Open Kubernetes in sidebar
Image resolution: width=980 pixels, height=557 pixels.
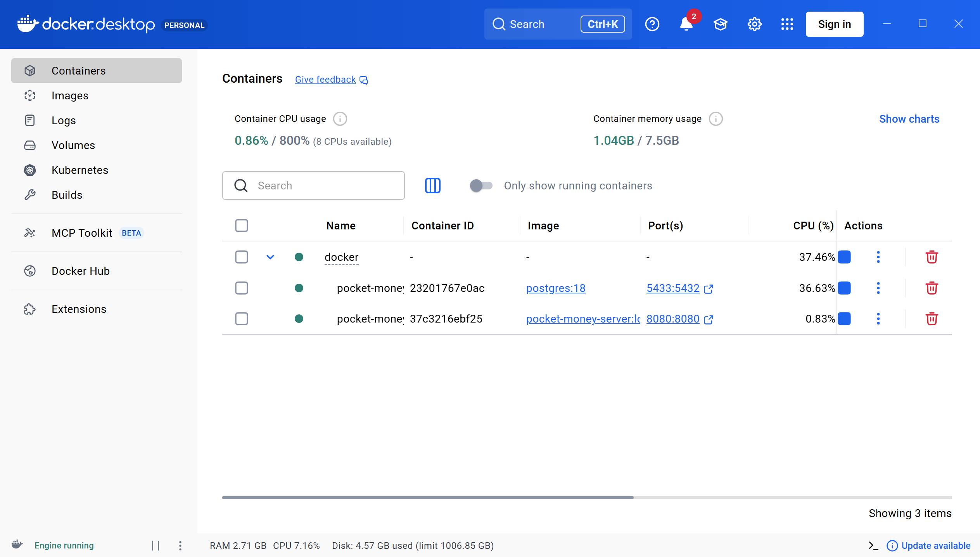pyautogui.click(x=97, y=170)
